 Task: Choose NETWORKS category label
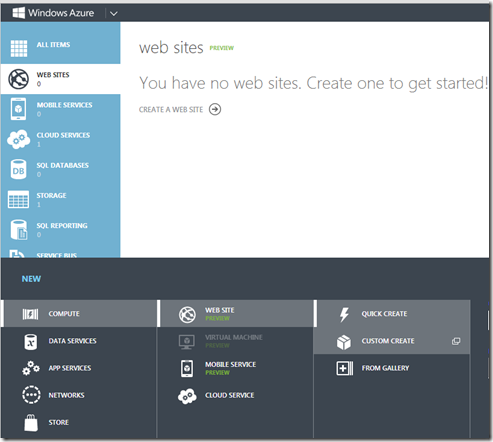[x=66, y=395]
